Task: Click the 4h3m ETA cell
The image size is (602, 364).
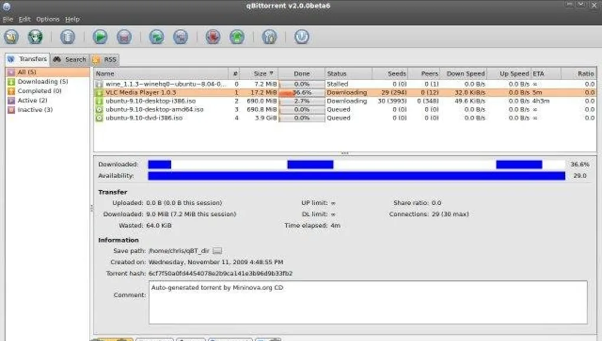Action: click(541, 101)
